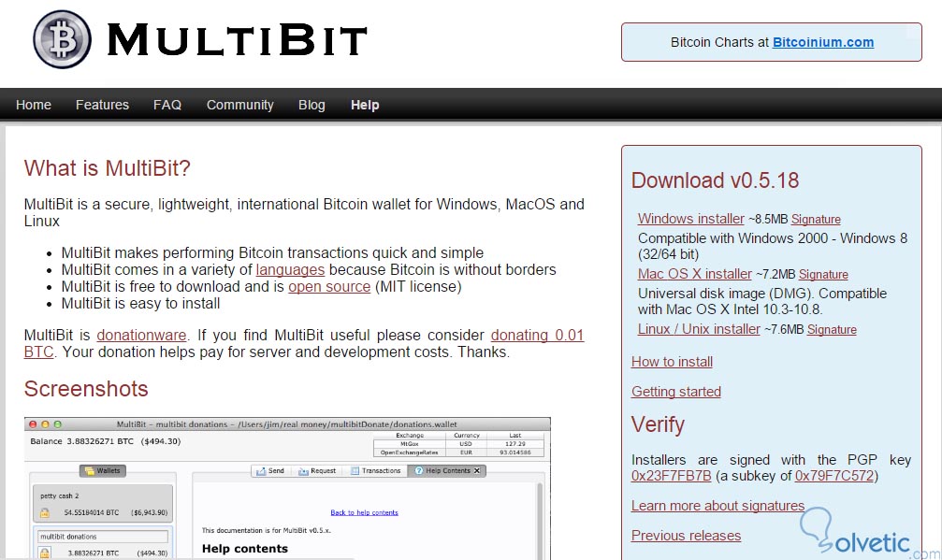Click the green zoom dot in MultiBit window
The width and height of the screenshot is (942, 560).
pyautogui.click(x=58, y=424)
